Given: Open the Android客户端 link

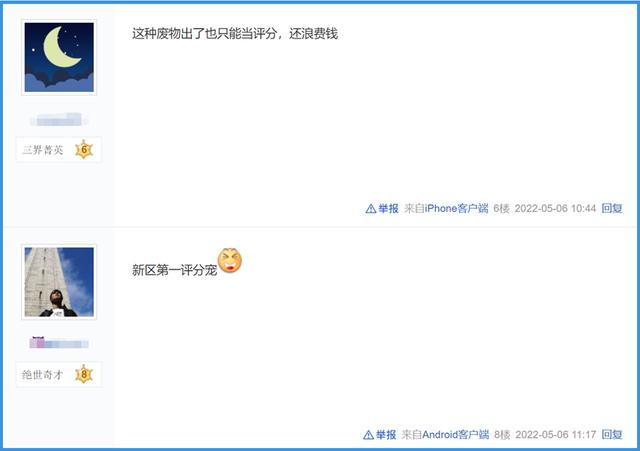Looking at the screenshot, I should (456, 435).
